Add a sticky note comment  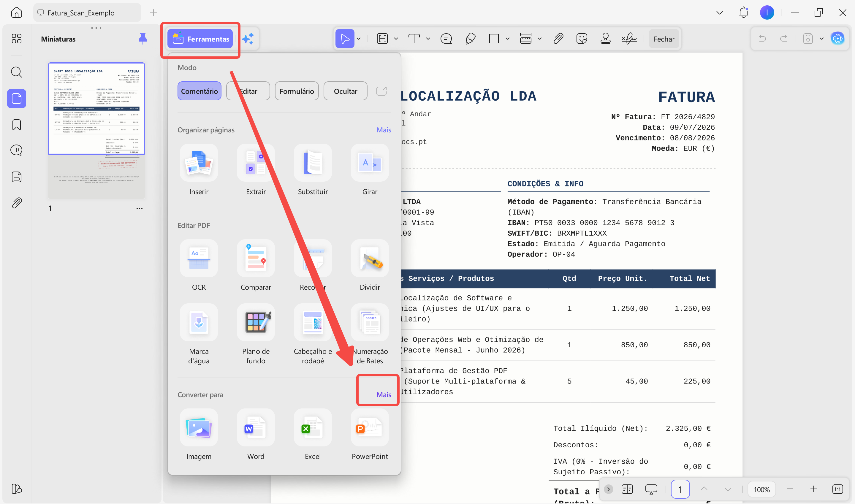tap(446, 39)
